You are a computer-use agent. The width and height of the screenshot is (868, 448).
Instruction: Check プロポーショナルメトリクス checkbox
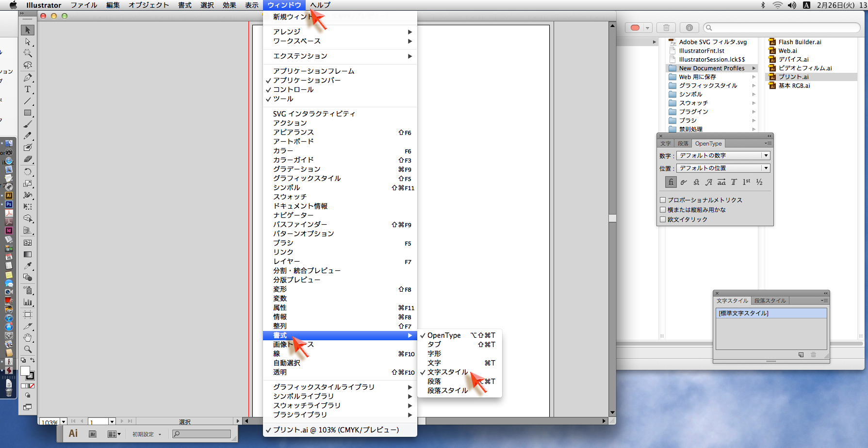(663, 200)
